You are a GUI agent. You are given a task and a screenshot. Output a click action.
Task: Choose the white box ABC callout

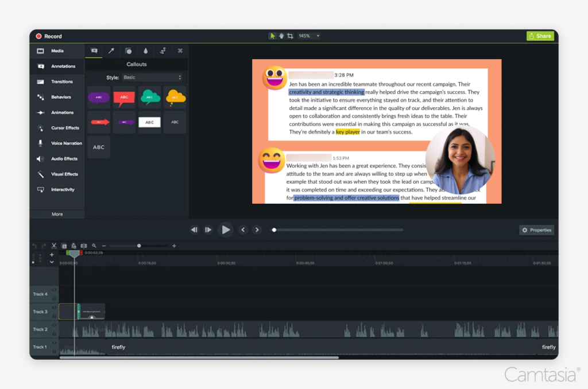(150, 122)
